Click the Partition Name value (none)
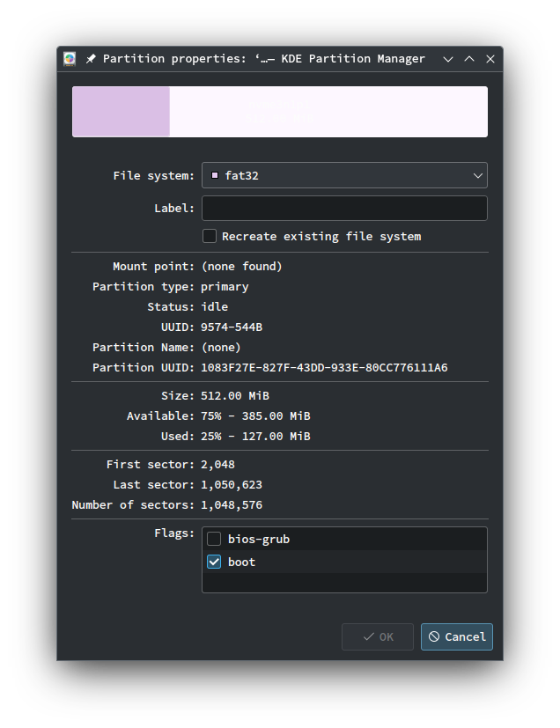Viewport: 560px width, 728px height. click(x=221, y=348)
